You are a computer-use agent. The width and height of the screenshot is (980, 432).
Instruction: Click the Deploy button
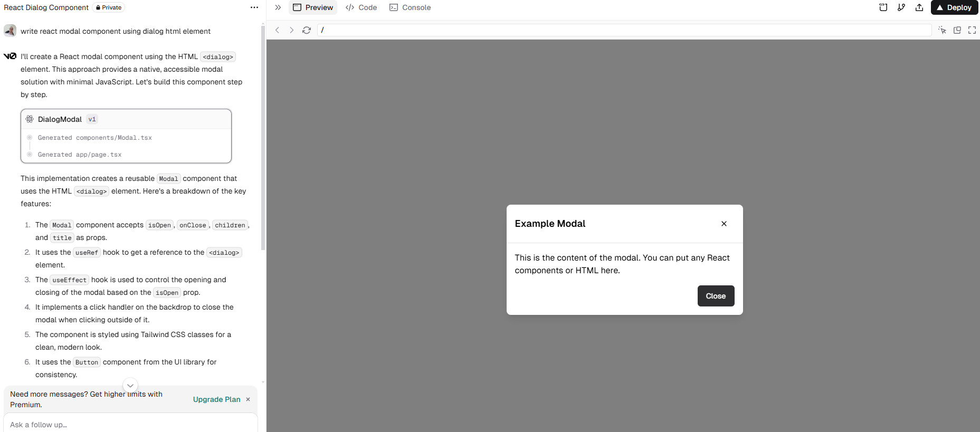point(954,7)
